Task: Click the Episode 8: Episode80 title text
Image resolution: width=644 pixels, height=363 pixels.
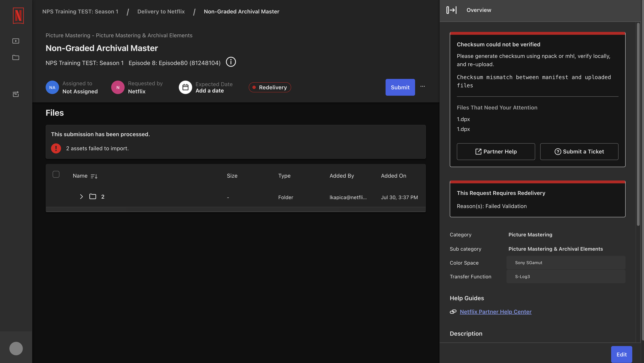Action: pyautogui.click(x=174, y=63)
